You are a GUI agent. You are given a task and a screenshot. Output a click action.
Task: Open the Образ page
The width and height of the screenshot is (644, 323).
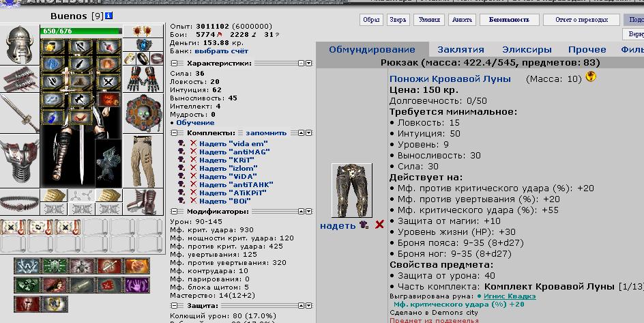[x=371, y=20]
